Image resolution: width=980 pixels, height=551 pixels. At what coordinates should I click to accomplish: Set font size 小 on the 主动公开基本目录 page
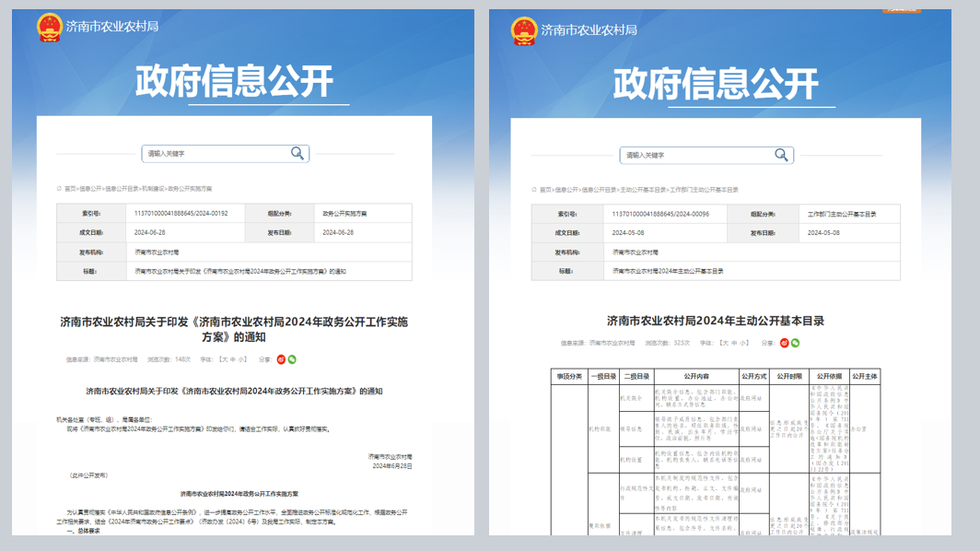(x=743, y=343)
